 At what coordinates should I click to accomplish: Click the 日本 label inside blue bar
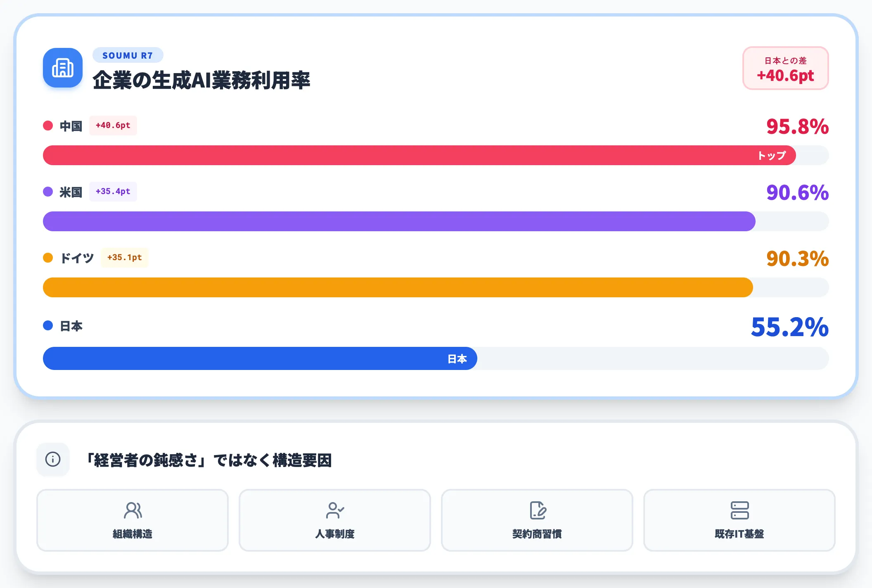pos(457,359)
